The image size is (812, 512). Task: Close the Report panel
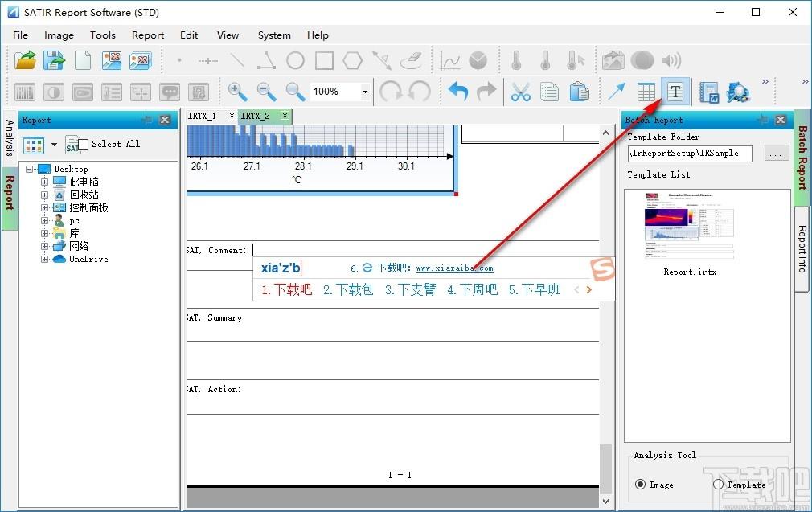click(x=165, y=120)
